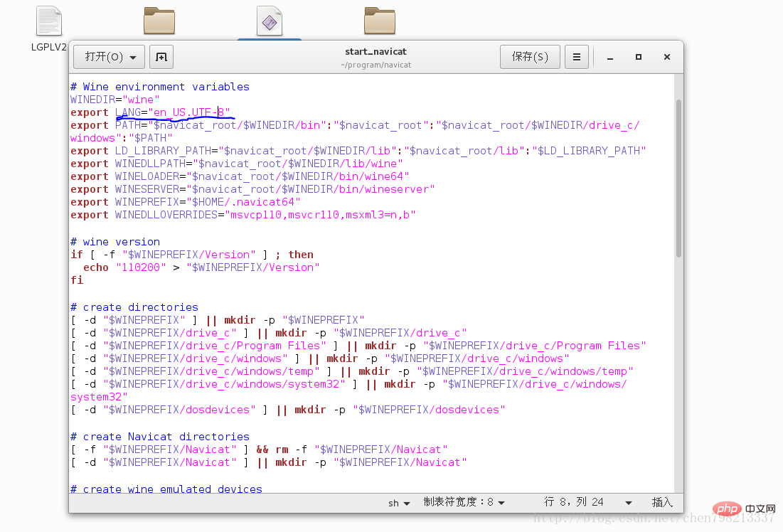Click the '# Wine environment variables' comment
Image resolution: width=783 pixels, height=532 pixels.
point(160,87)
